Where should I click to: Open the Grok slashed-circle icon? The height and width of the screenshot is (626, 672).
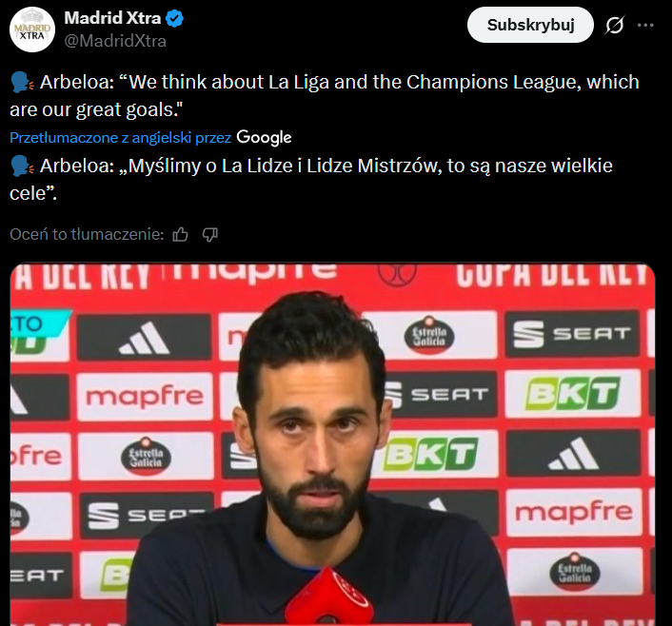615,26
